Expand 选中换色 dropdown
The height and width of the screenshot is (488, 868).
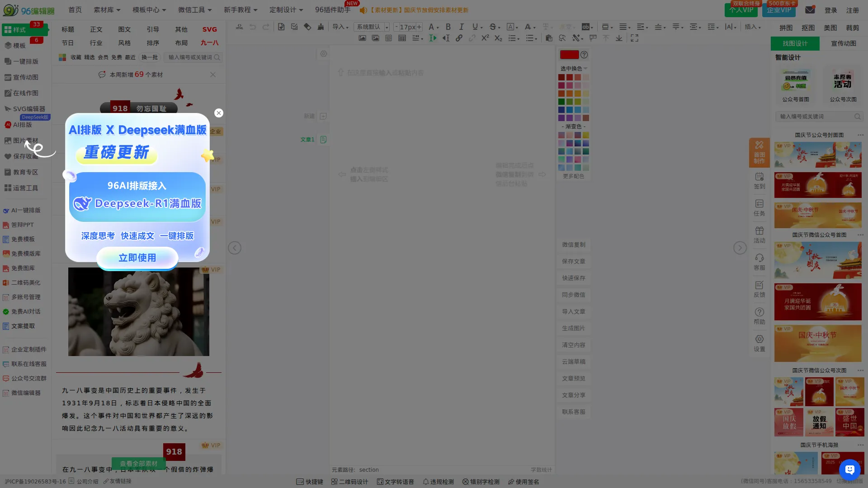click(574, 68)
